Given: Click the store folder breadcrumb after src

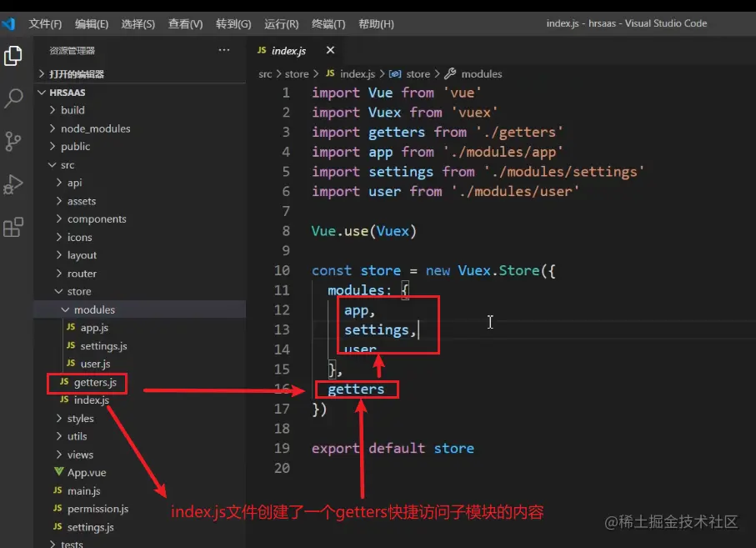Looking at the screenshot, I should click(x=297, y=73).
